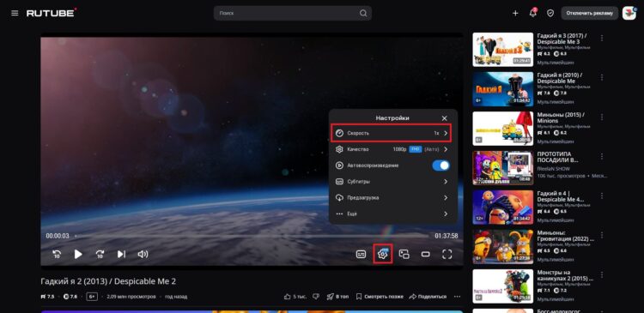The image size is (644, 313).
Task: Expand chevron on Качество row
Action: point(446,149)
